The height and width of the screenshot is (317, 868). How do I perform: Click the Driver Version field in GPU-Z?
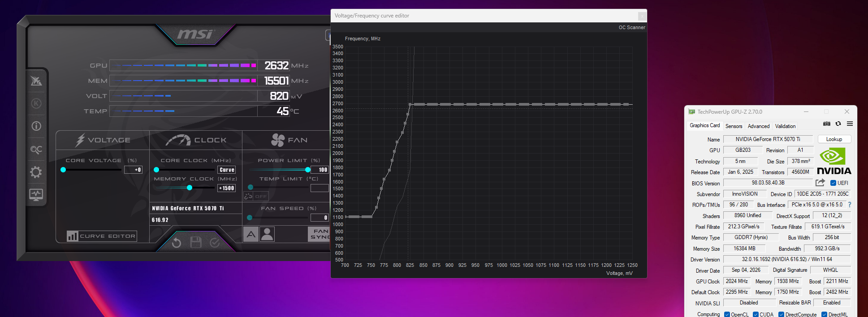coord(786,259)
